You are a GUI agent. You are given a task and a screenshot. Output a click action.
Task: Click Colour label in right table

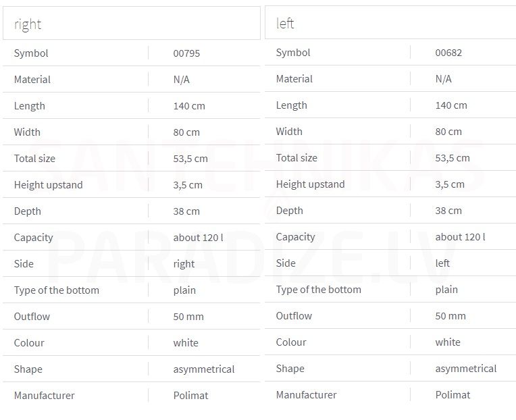click(29, 343)
